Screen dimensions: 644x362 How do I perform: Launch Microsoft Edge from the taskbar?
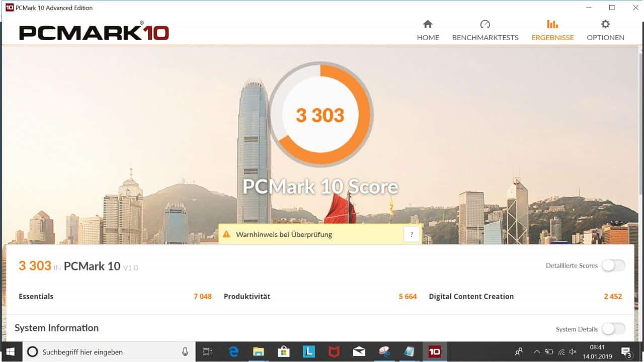[x=233, y=351]
